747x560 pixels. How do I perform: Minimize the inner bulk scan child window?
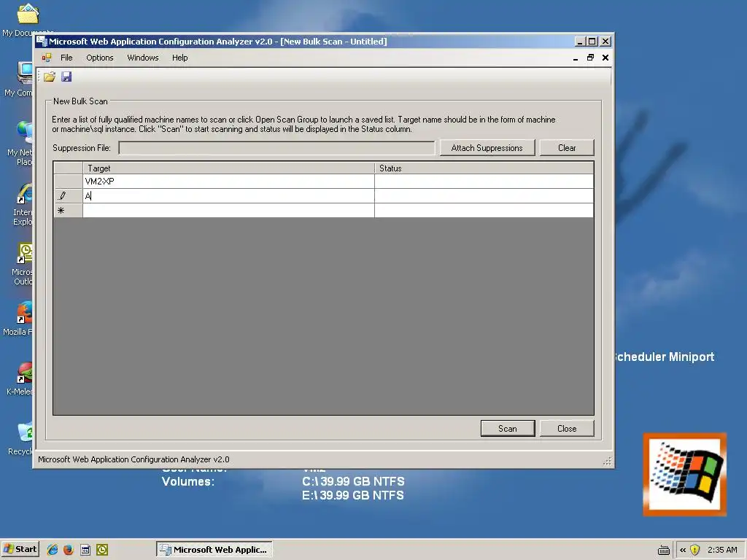[576, 58]
